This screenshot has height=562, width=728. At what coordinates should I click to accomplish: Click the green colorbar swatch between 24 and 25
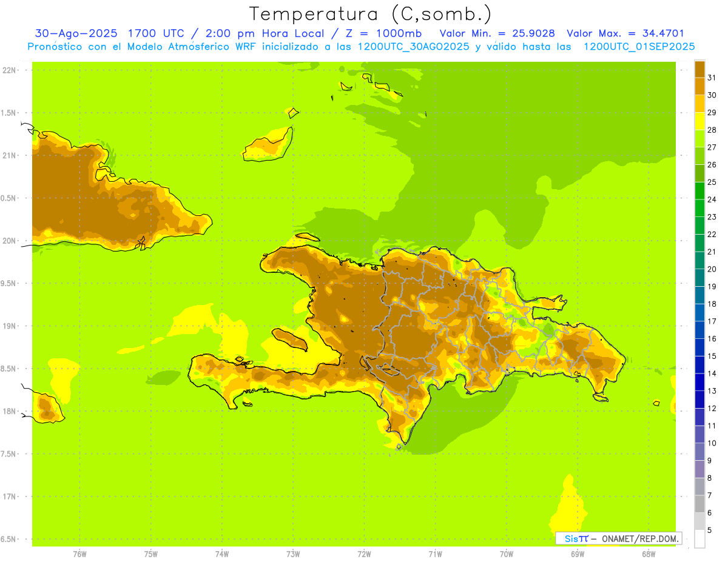tap(699, 190)
